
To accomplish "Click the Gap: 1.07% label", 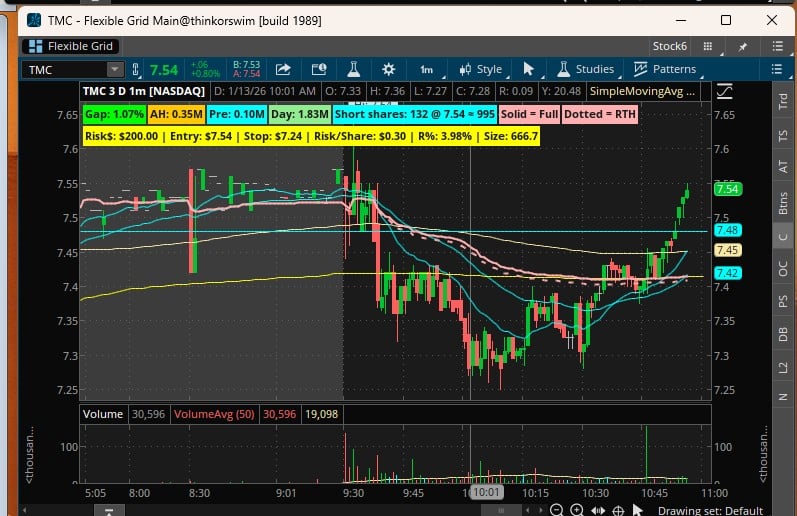I will coord(114,114).
